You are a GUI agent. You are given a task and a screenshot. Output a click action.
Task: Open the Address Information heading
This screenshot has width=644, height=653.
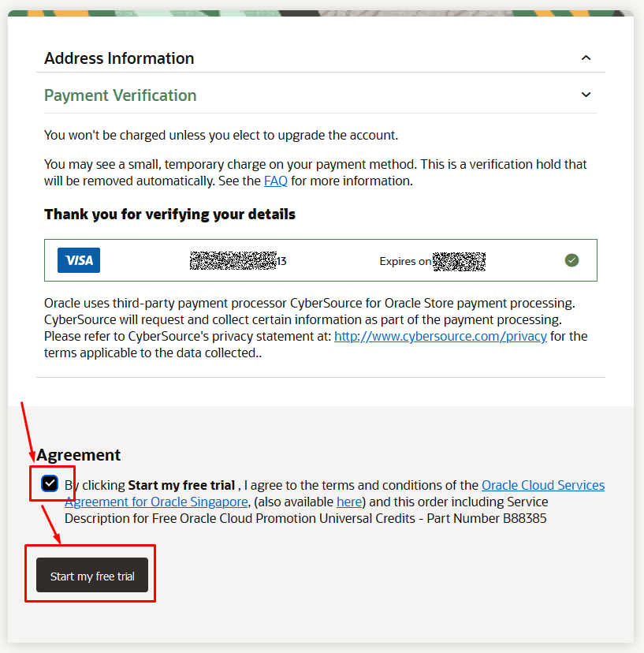coord(119,58)
